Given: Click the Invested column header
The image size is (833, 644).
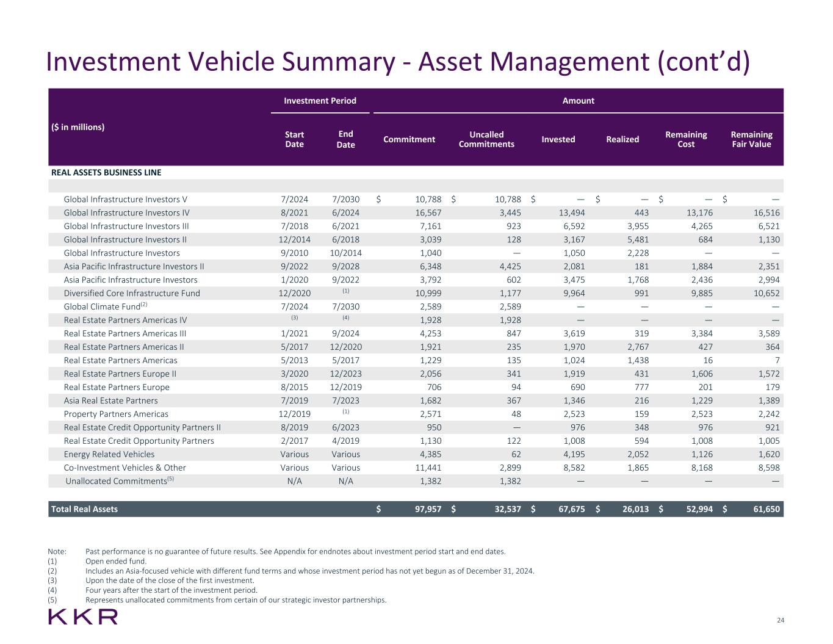Looking at the screenshot, I should click(x=558, y=139).
